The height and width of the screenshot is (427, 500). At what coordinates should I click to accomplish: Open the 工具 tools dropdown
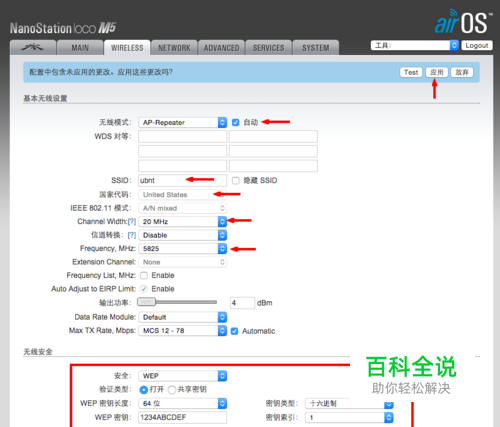pyautogui.click(x=415, y=45)
